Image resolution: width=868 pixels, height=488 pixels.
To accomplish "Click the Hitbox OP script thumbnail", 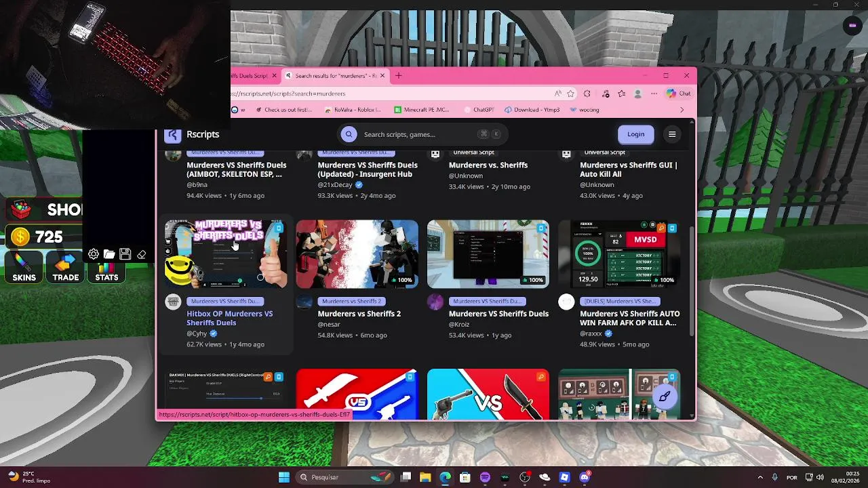I will 226,254.
